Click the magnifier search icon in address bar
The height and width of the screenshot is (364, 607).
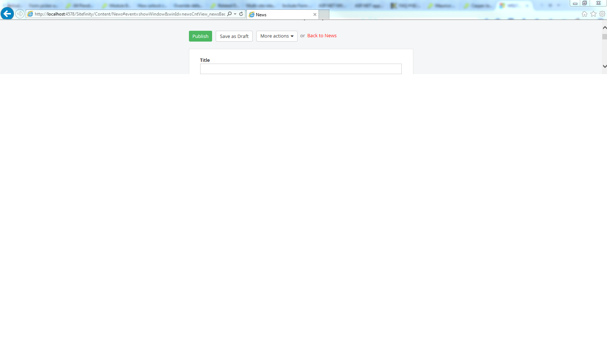click(x=229, y=14)
